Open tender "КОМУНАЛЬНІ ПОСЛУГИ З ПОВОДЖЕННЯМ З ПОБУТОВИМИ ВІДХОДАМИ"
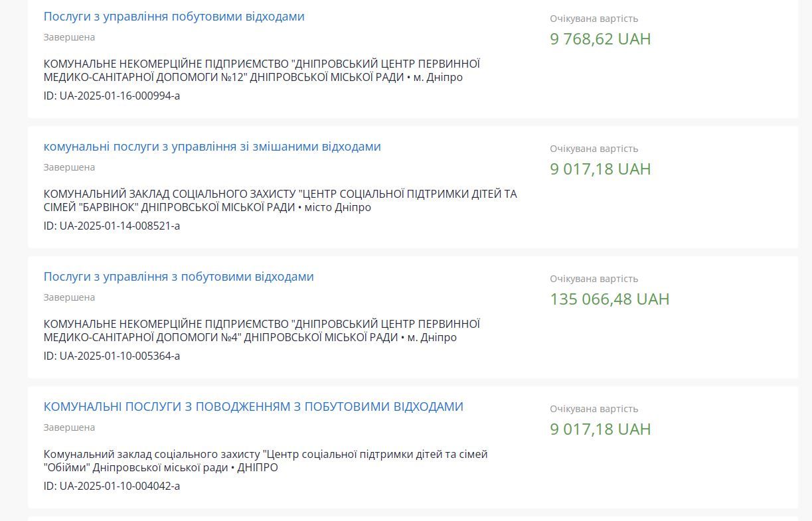This screenshot has width=812, height=521. (x=253, y=406)
